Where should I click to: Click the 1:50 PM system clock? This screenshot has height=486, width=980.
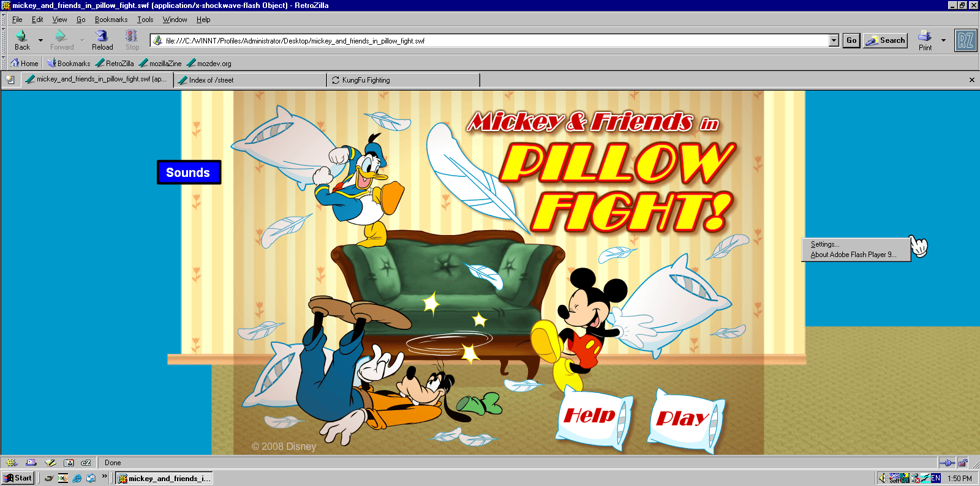pyautogui.click(x=959, y=479)
